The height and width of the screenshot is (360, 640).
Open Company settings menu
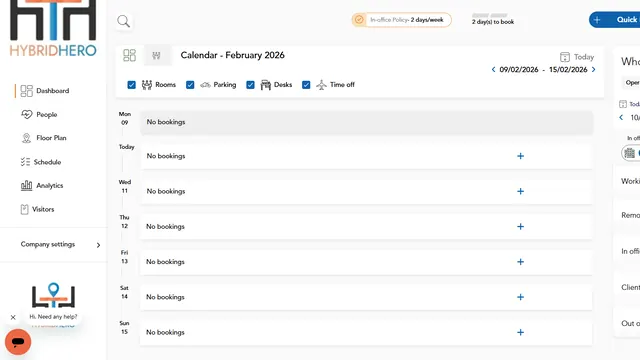[48, 244]
